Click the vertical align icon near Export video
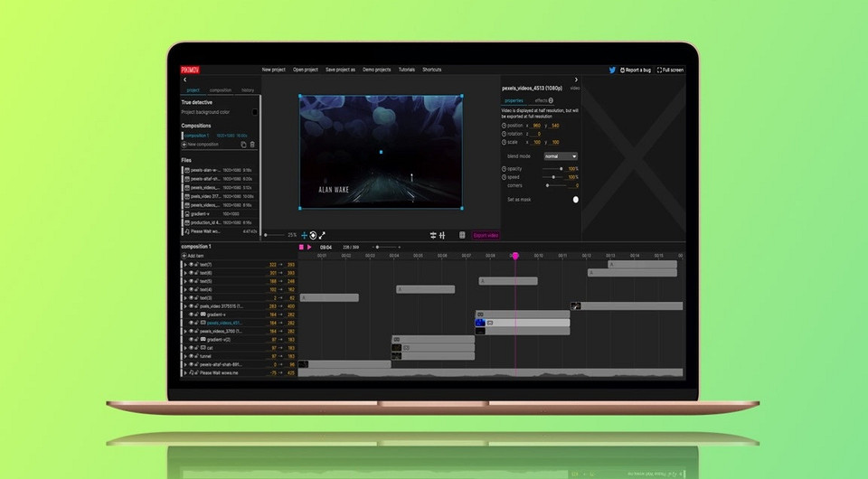Image resolution: width=868 pixels, height=479 pixels. [442, 235]
